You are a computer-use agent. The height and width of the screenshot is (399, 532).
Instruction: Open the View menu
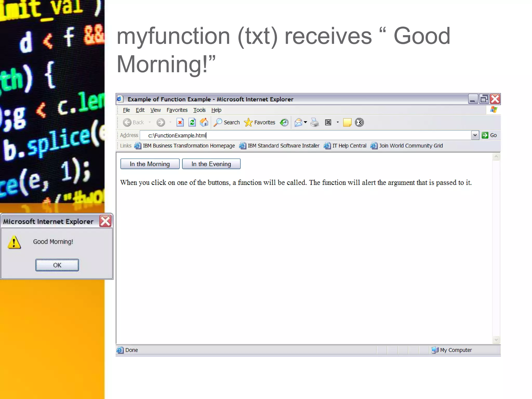[x=155, y=110]
